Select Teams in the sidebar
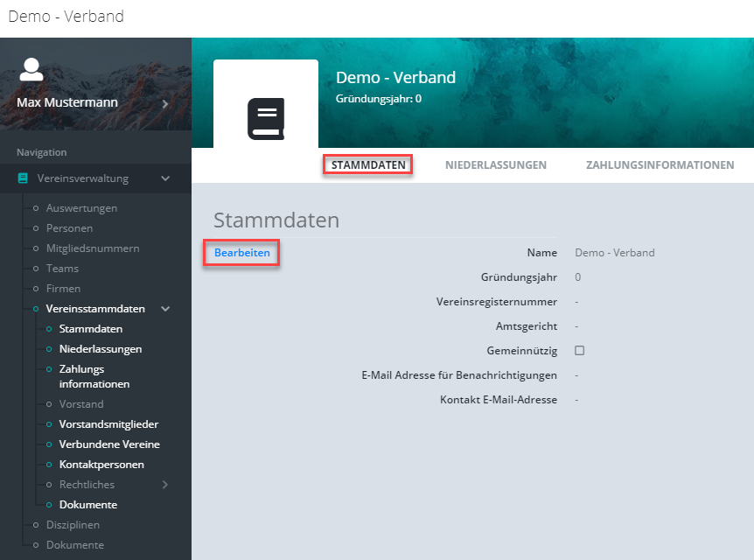754x560 pixels. [62, 269]
